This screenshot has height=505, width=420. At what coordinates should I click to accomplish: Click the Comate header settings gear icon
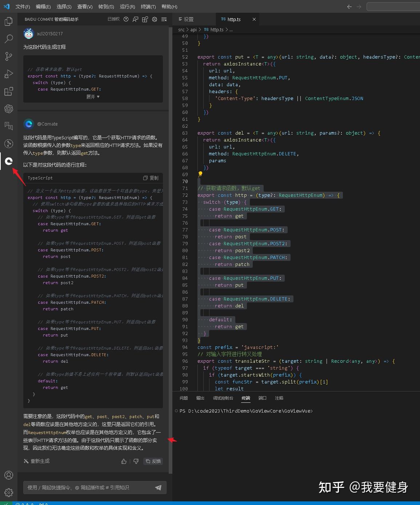155,19
